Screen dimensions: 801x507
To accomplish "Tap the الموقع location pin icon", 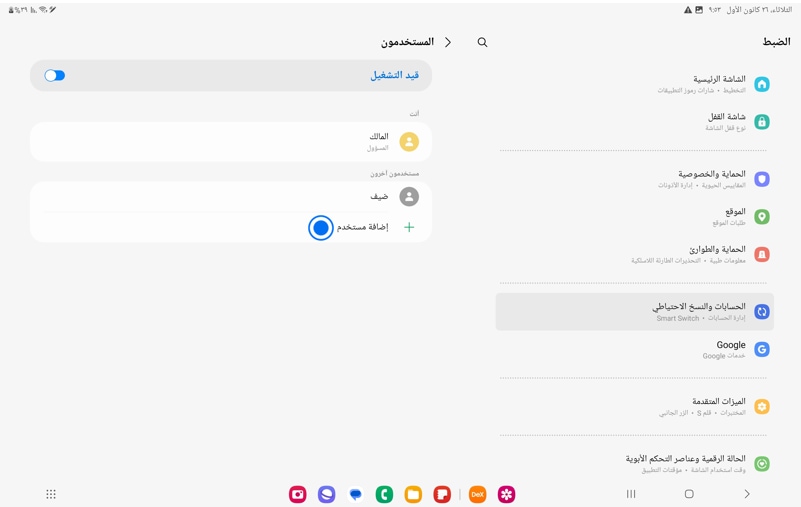I will click(762, 217).
